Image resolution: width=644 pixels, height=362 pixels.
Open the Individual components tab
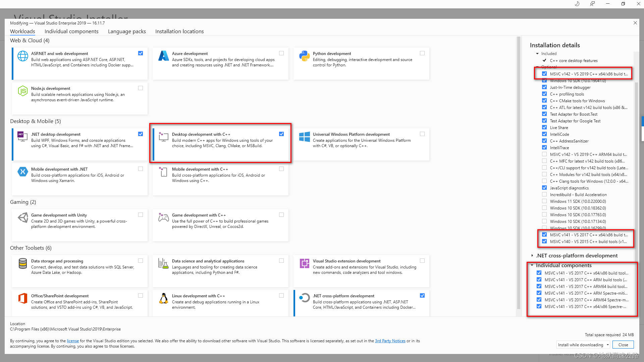(71, 31)
